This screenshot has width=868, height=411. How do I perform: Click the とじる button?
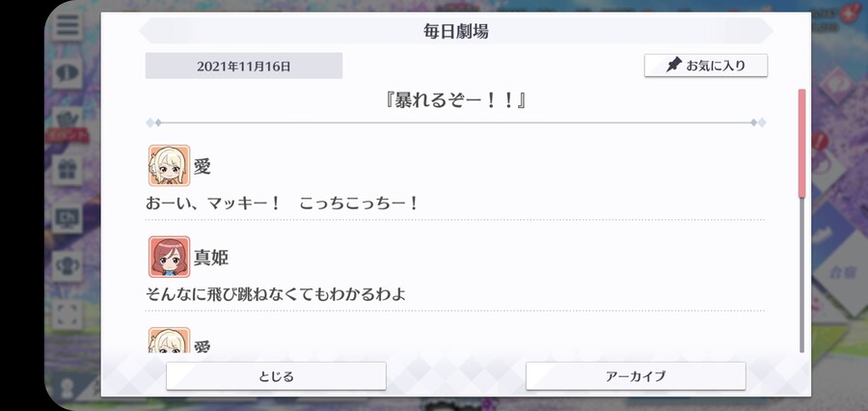click(x=276, y=376)
